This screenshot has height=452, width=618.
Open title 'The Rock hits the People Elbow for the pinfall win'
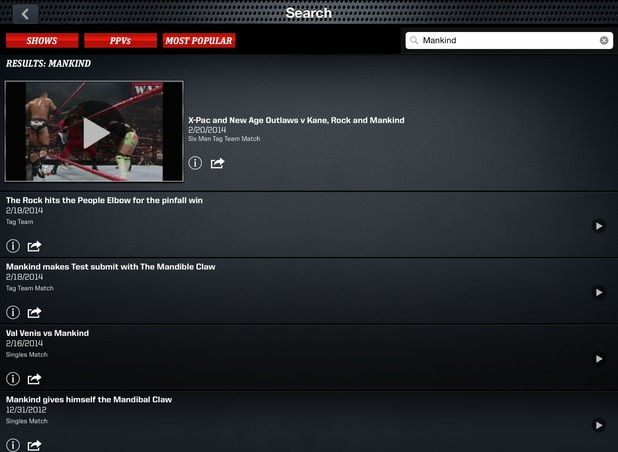[104, 200]
